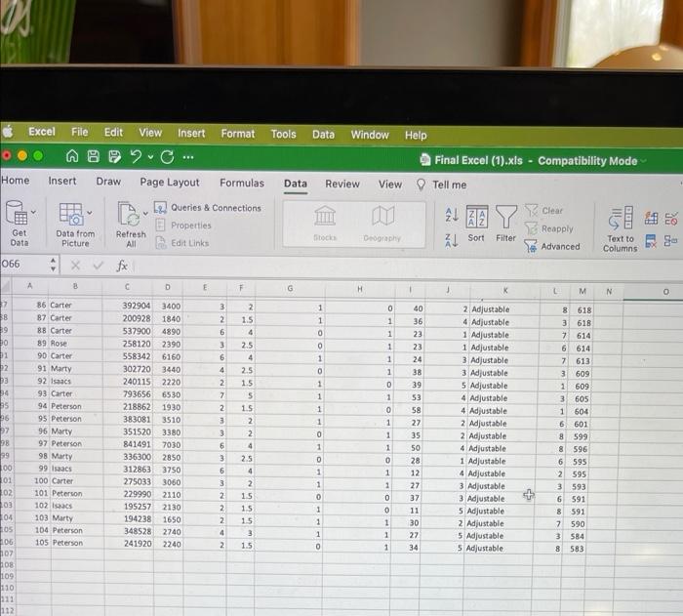Viewport: 683px width, 616px height.
Task: Click the select-all corner of the sheet
Action: pos(6,286)
